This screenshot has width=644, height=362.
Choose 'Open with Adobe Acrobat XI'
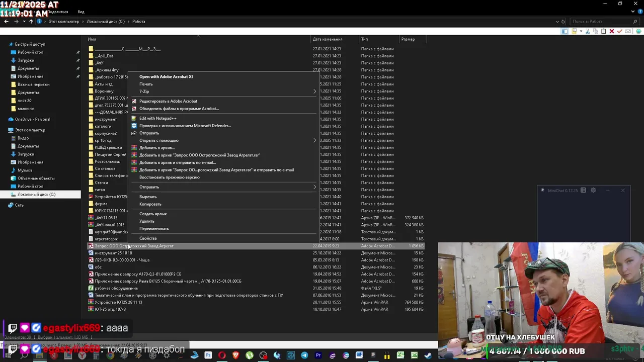pyautogui.click(x=166, y=77)
